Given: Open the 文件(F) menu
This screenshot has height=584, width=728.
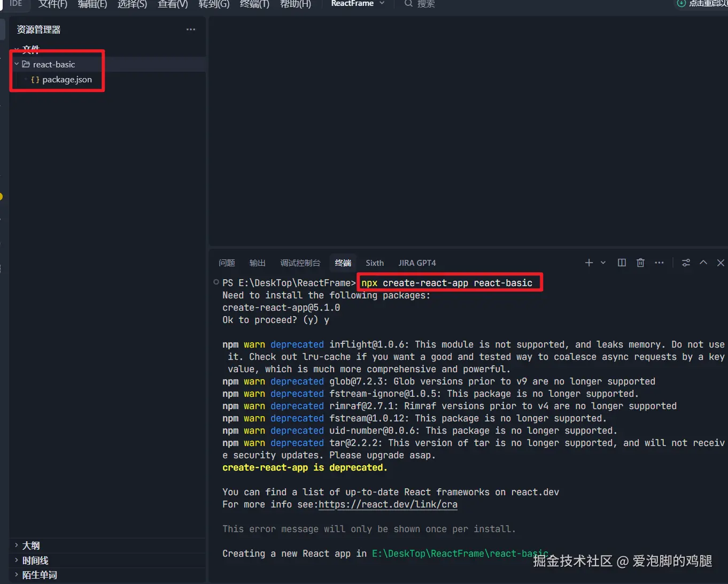Looking at the screenshot, I should click(53, 4).
